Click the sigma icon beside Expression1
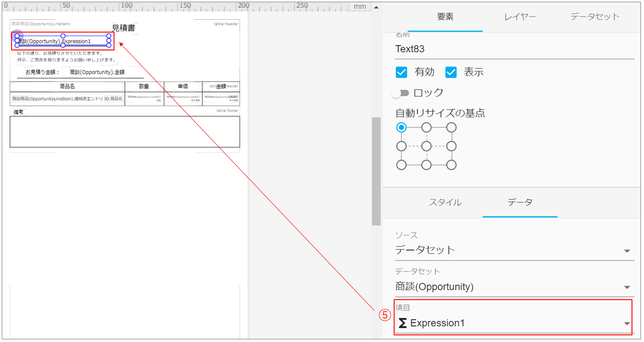Image resolution: width=644 pixels, height=342 pixels. [403, 323]
